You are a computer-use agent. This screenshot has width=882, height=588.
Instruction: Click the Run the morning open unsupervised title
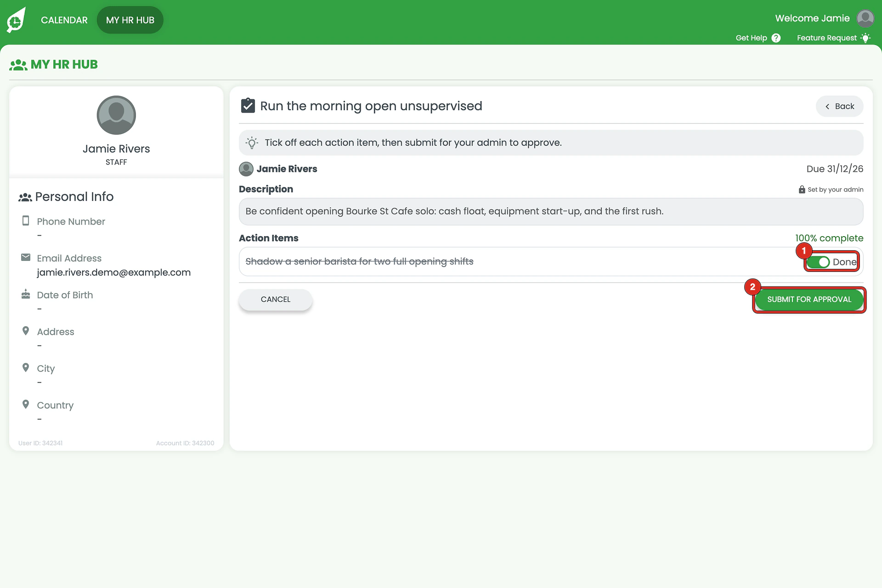(371, 106)
